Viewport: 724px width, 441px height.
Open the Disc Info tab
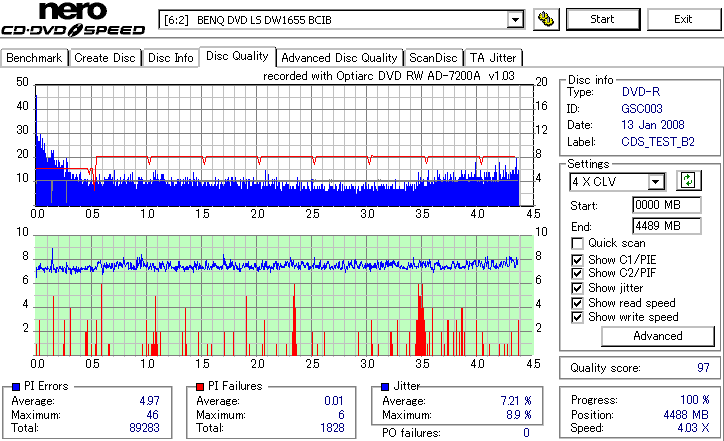pyautogui.click(x=170, y=58)
